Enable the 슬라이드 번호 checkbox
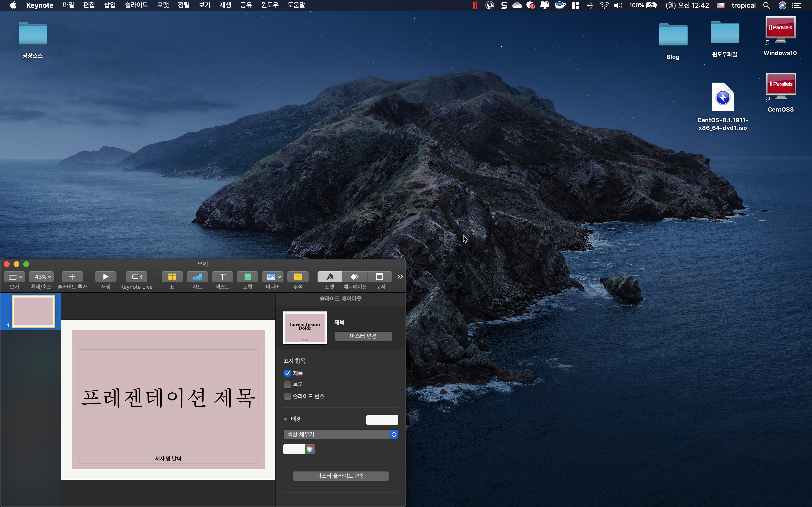Viewport: 812px width, 507px height. point(288,396)
